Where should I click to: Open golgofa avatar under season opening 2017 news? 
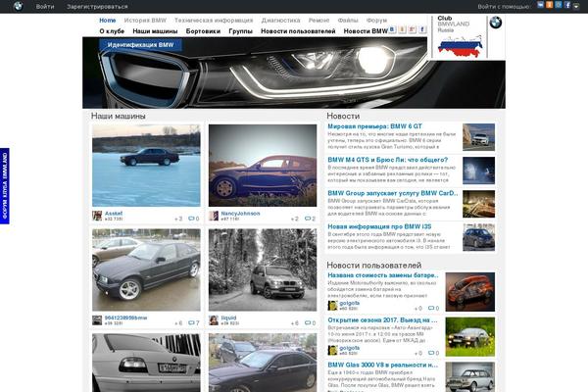332,351
